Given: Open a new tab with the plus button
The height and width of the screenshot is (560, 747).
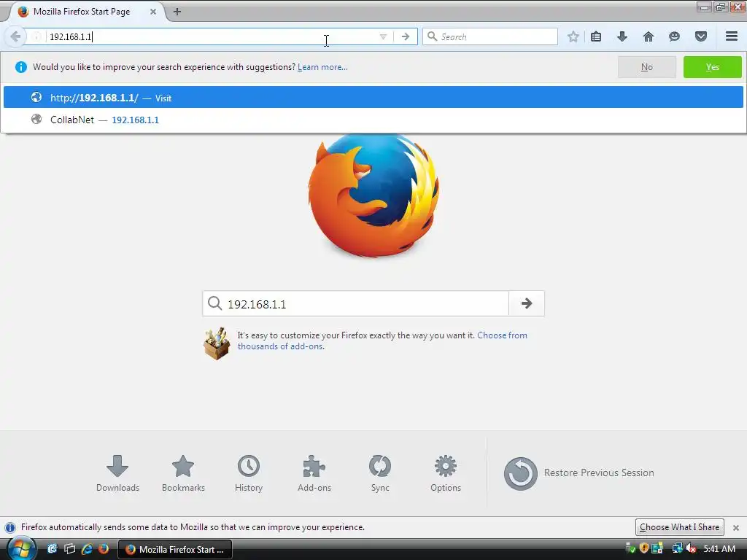Looking at the screenshot, I should (x=177, y=12).
